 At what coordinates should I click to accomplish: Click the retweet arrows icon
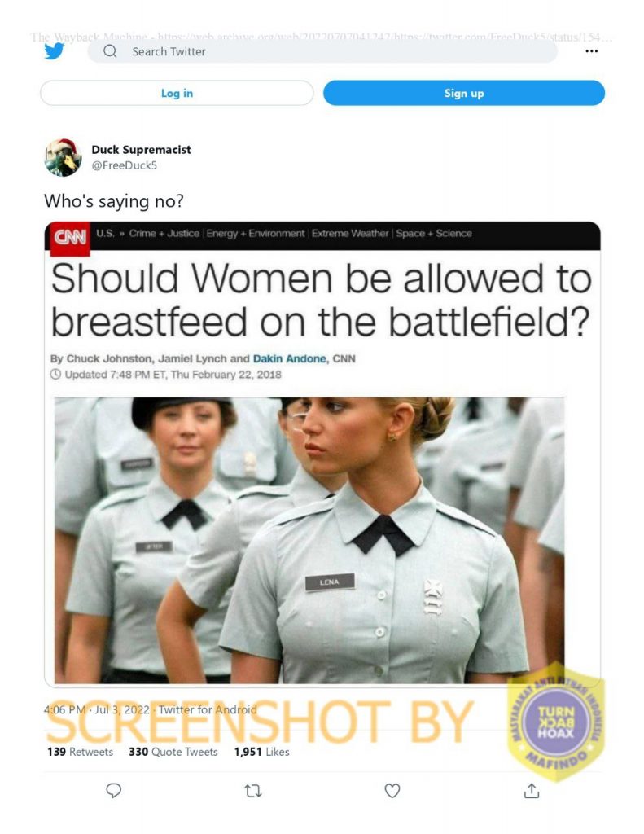253,791
